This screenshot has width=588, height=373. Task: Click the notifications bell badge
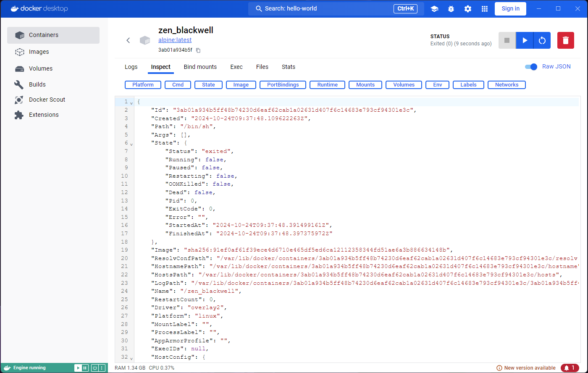570,368
